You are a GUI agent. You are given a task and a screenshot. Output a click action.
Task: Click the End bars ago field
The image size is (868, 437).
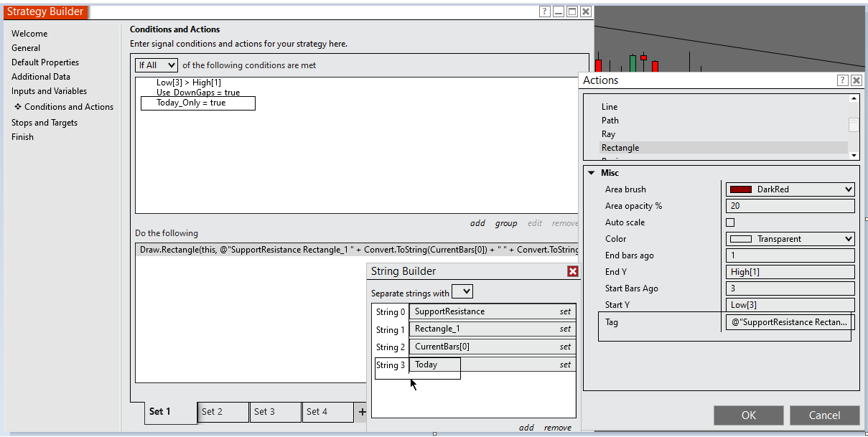(790, 255)
